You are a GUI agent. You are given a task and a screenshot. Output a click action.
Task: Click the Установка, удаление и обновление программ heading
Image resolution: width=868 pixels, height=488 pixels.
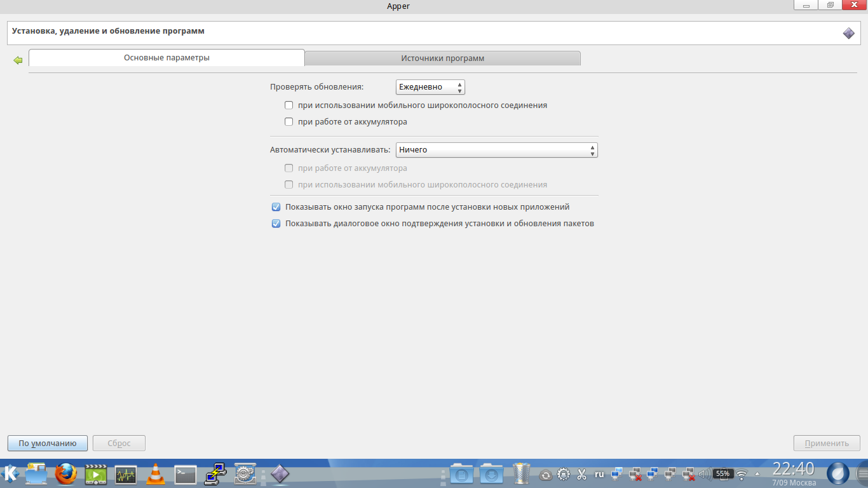(108, 30)
